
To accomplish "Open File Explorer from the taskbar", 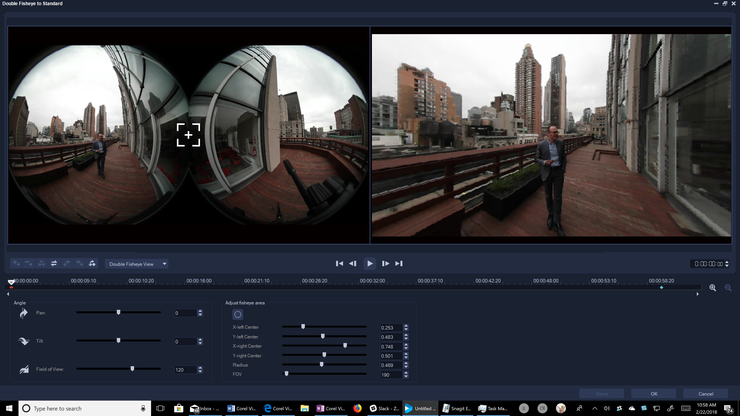I will click(x=304, y=408).
